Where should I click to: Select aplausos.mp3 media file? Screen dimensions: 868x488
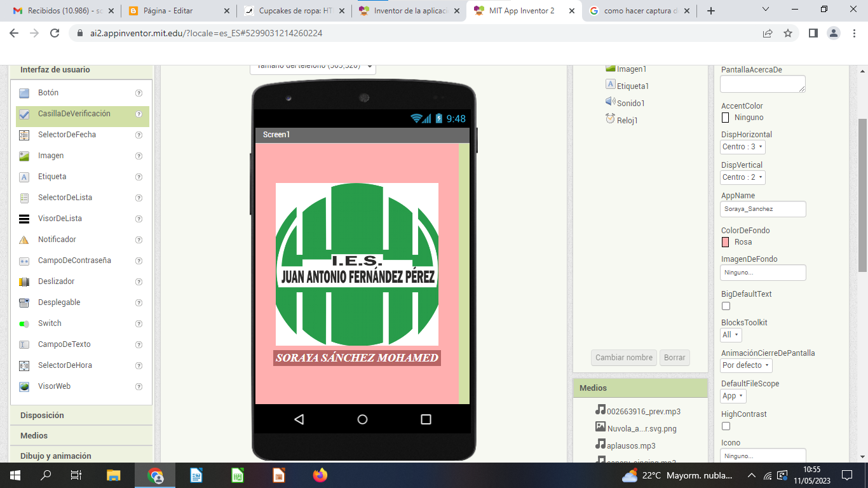click(625, 445)
